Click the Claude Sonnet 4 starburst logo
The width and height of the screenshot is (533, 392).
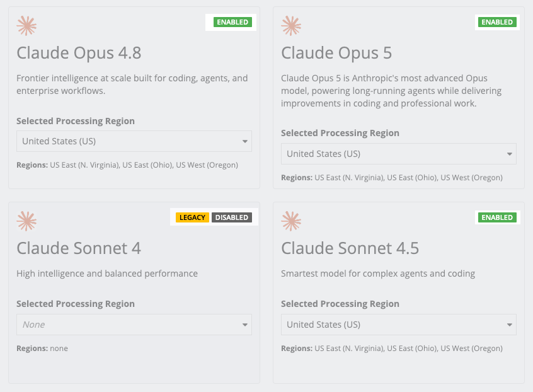pos(26,221)
